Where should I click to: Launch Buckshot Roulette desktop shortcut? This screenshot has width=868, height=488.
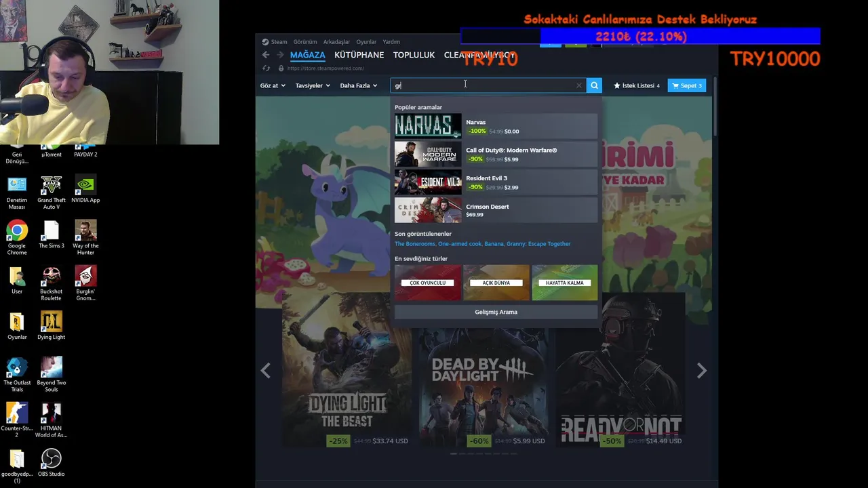click(52, 283)
